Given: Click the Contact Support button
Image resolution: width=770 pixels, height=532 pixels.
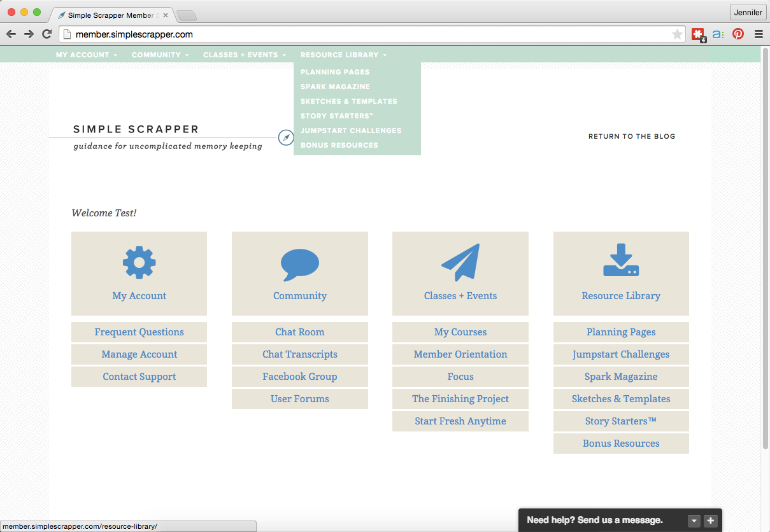Looking at the screenshot, I should click(139, 377).
